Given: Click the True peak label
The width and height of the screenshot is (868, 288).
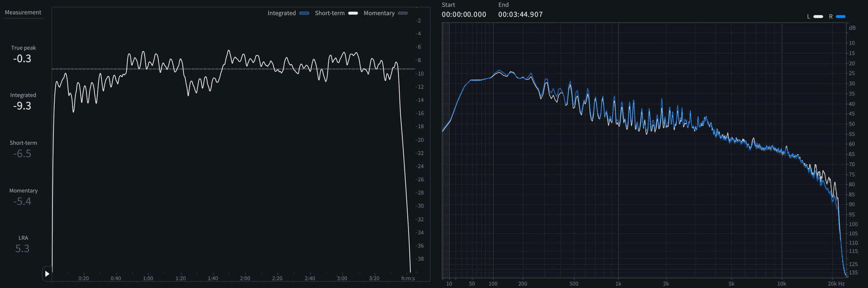Looking at the screenshot, I should pyautogui.click(x=24, y=48).
